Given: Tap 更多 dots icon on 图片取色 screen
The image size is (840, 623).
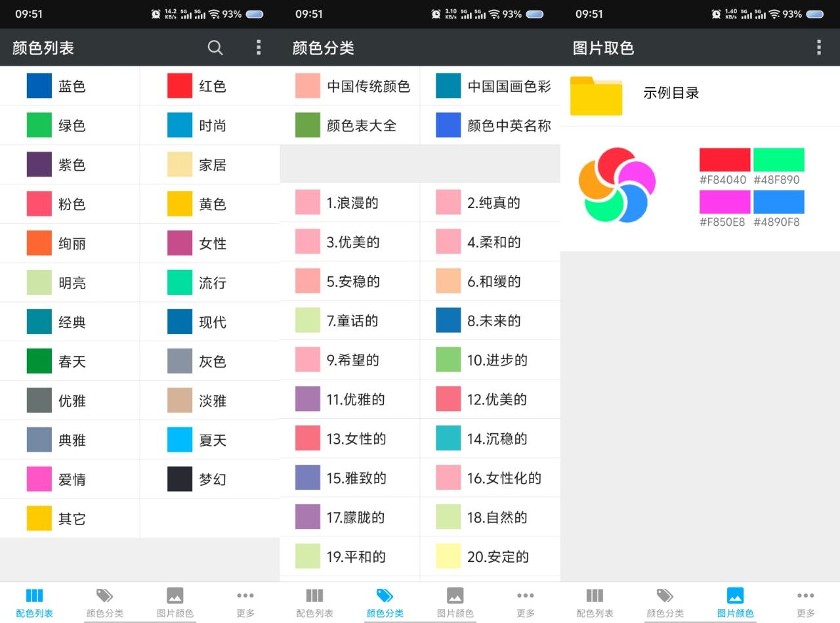Looking at the screenshot, I should point(805,596).
